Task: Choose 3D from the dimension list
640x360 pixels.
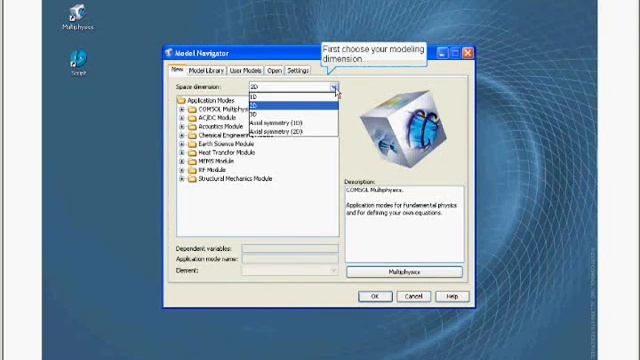Action: [x=293, y=114]
